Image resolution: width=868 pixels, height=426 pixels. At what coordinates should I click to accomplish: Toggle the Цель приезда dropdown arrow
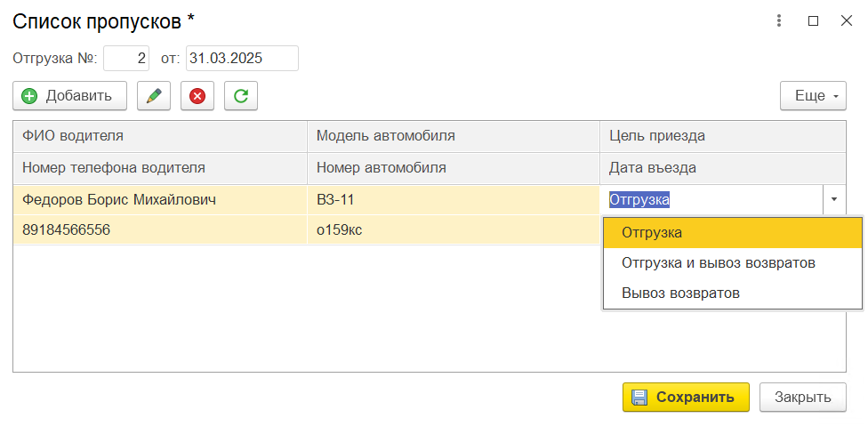click(x=834, y=200)
